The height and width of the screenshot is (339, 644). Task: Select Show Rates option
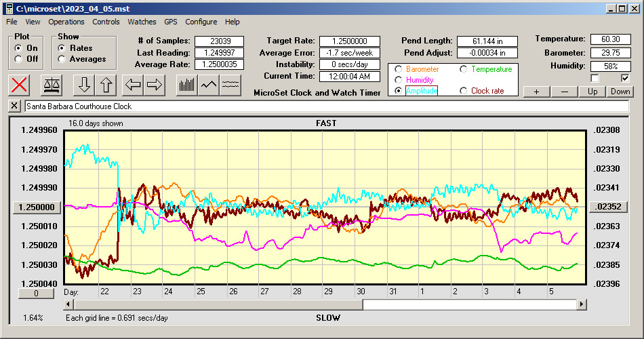[x=62, y=48]
